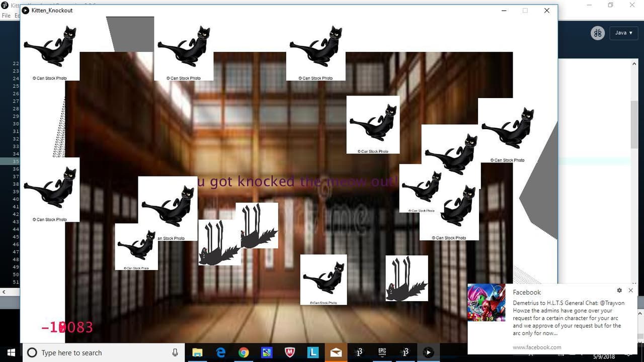The width and height of the screenshot is (644, 362).
Task: Restore down the Processing editor window
Action: click(x=610, y=5)
